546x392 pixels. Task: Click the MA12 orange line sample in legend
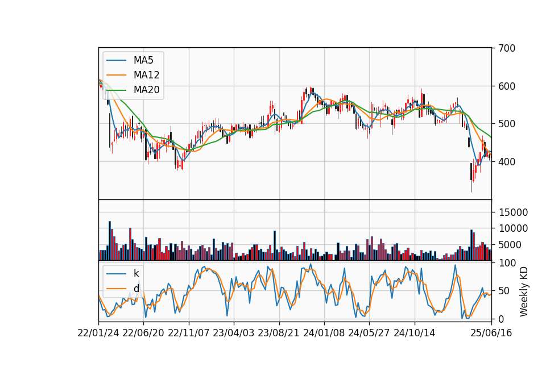(116, 75)
